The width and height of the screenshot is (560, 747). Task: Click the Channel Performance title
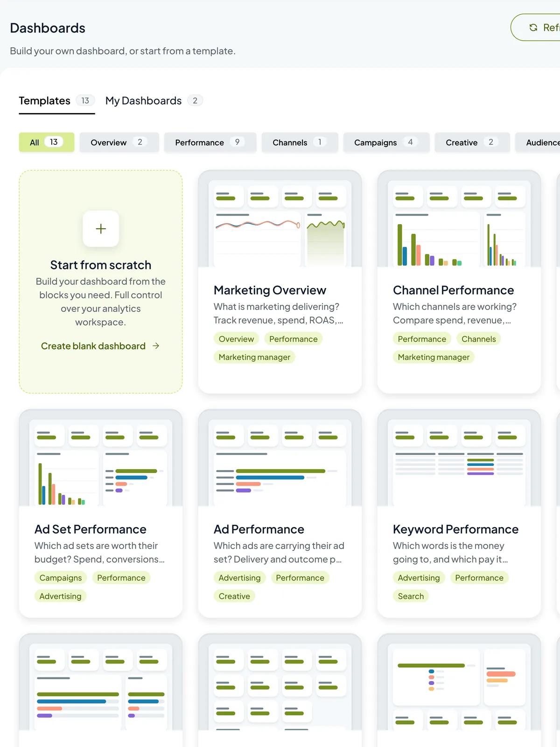453,290
